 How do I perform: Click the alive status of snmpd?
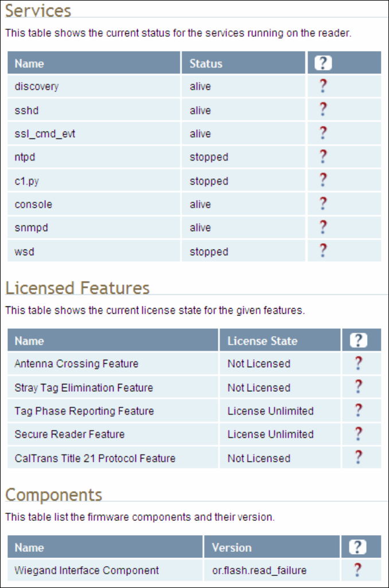coord(200,228)
